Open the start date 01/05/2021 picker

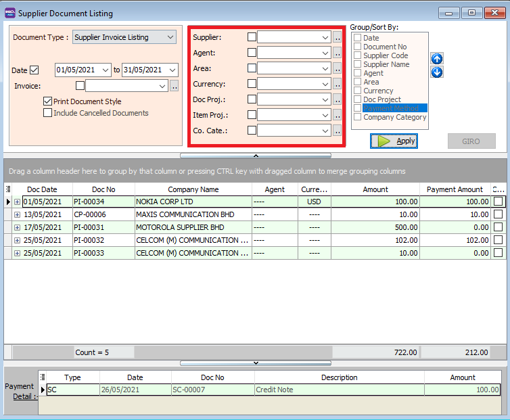pos(105,70)
